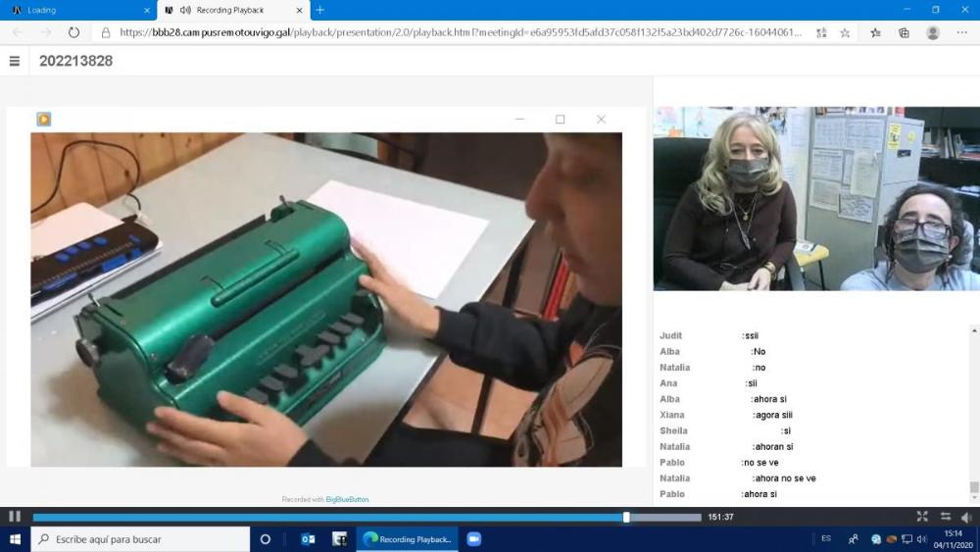Click the shared media player window icon

44,119
